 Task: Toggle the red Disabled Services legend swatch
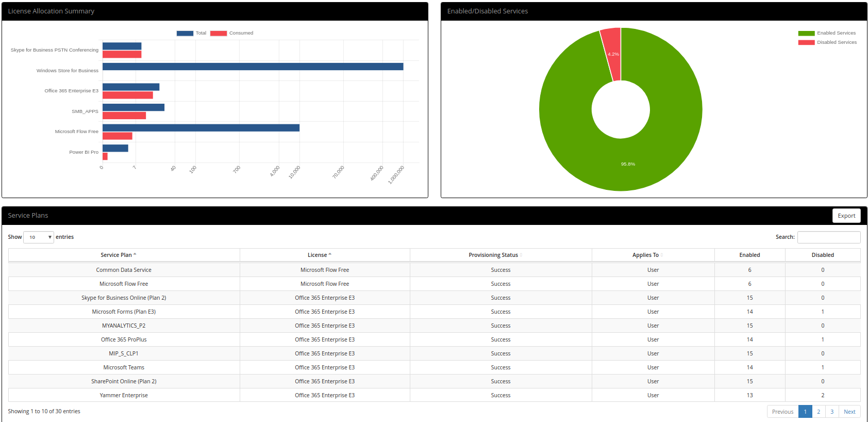pos(807,42)
